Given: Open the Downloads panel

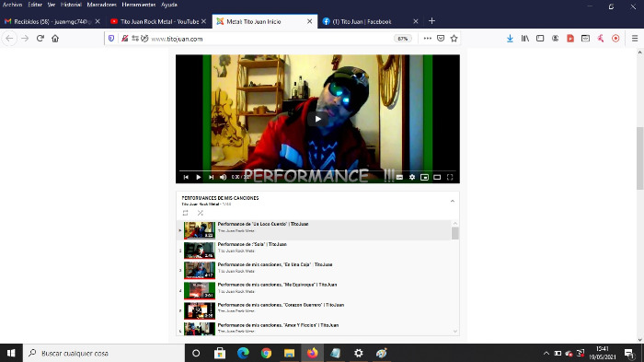Looking at the screenshot, I should (x=510, y=39).
